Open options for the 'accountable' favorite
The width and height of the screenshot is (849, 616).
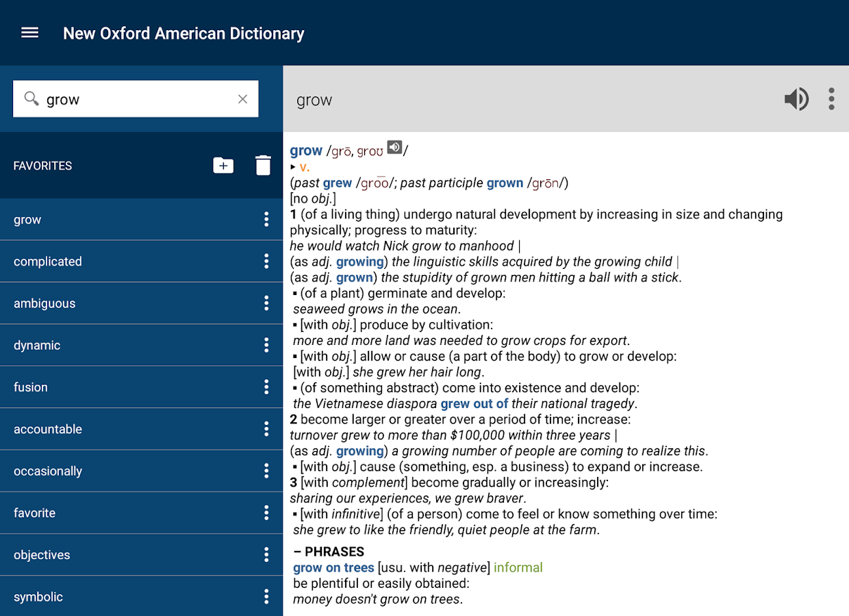click(x=266, y=429)
